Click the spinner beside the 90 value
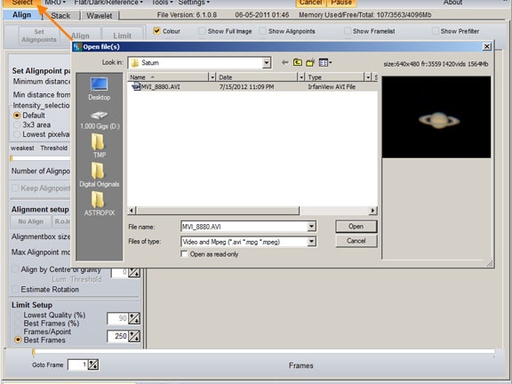512x384 pixels. coord(134,319)
